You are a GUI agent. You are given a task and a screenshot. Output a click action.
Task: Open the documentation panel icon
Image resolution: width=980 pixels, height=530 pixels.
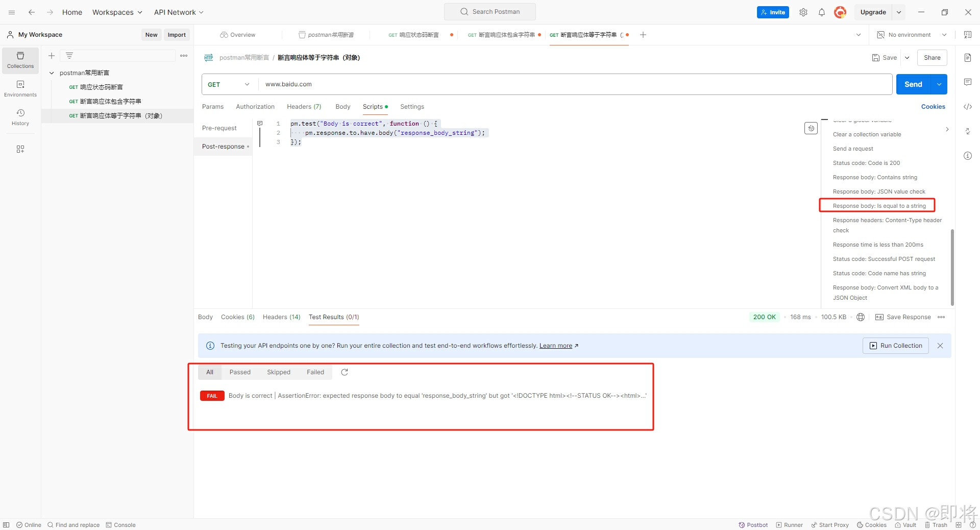[x=968, y=58]
